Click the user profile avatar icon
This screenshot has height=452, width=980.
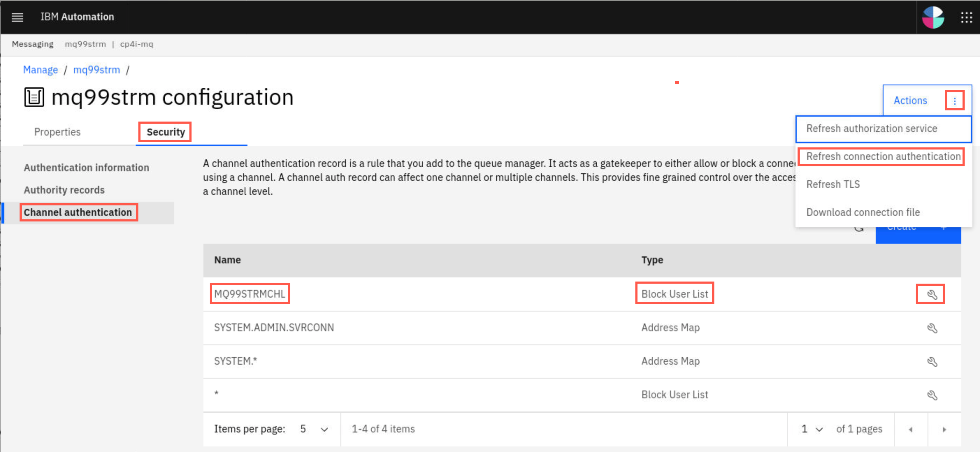pyautogui.click(x=932, y=17)
